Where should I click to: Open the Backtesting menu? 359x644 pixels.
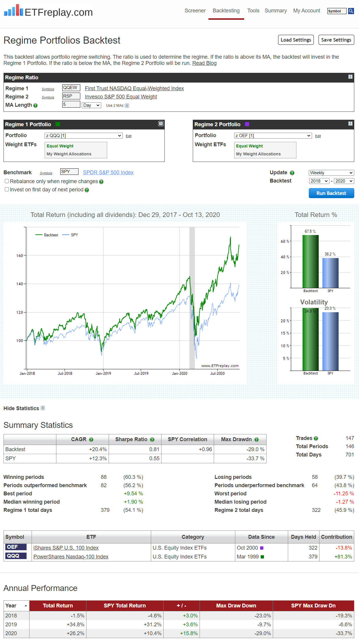point(226,11)
